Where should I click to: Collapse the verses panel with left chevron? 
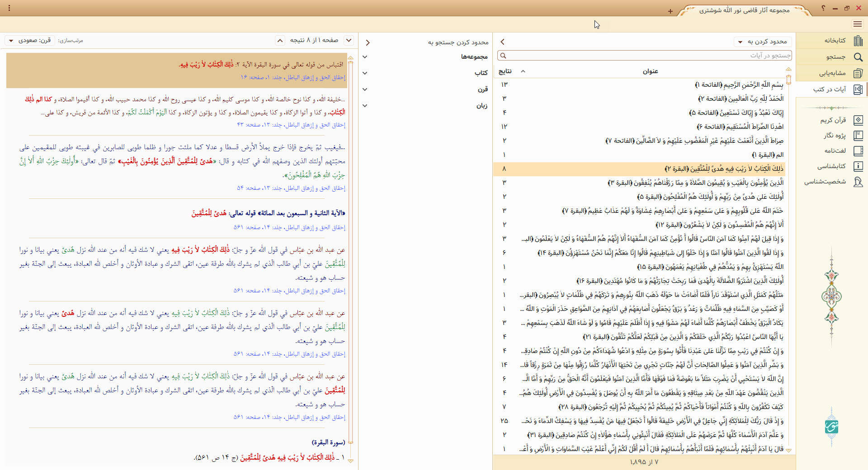(502, 42)
